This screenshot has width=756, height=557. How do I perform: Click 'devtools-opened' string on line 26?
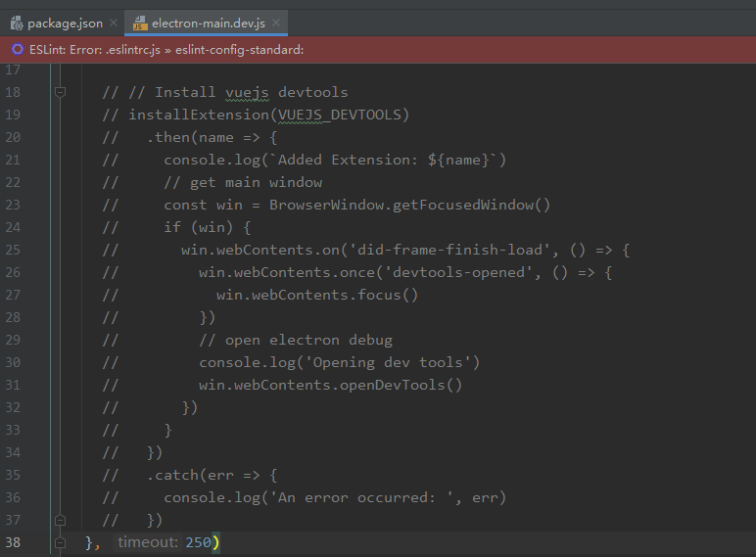(x=458, y=273)
